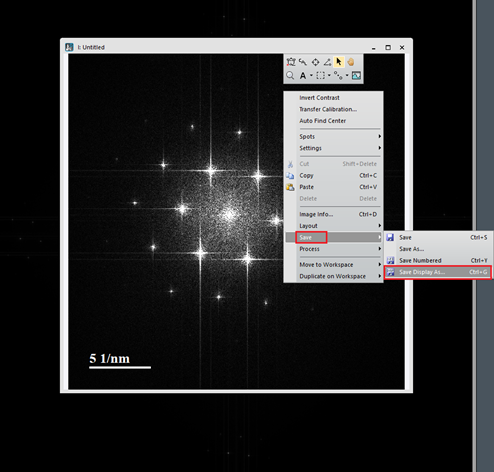This screenshot has height=472, width=494.
Task: Click the image display icon in toolbar
Action: 356,76
